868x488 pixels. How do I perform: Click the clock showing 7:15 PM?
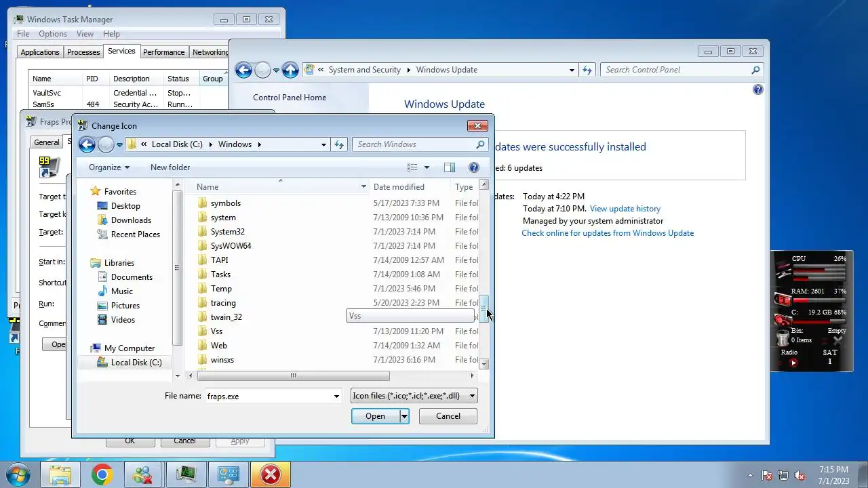[833, 470]
